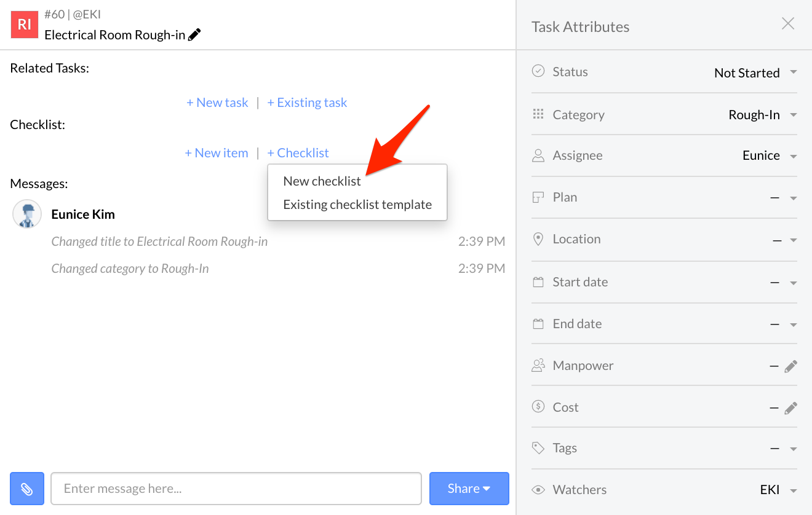812x515 pixels.
Task: Select New checklist from the menu
Action: point(322,181)
